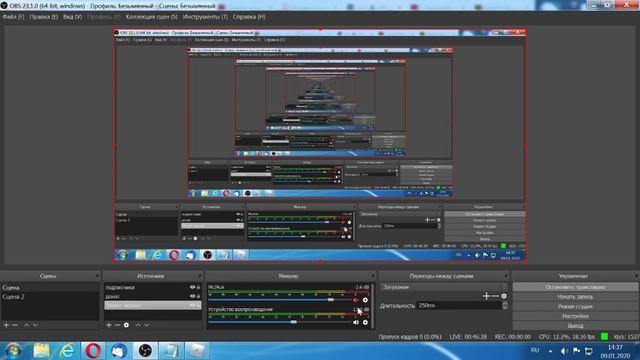Move scene up in the Scenes panel

tap(26, 325)
